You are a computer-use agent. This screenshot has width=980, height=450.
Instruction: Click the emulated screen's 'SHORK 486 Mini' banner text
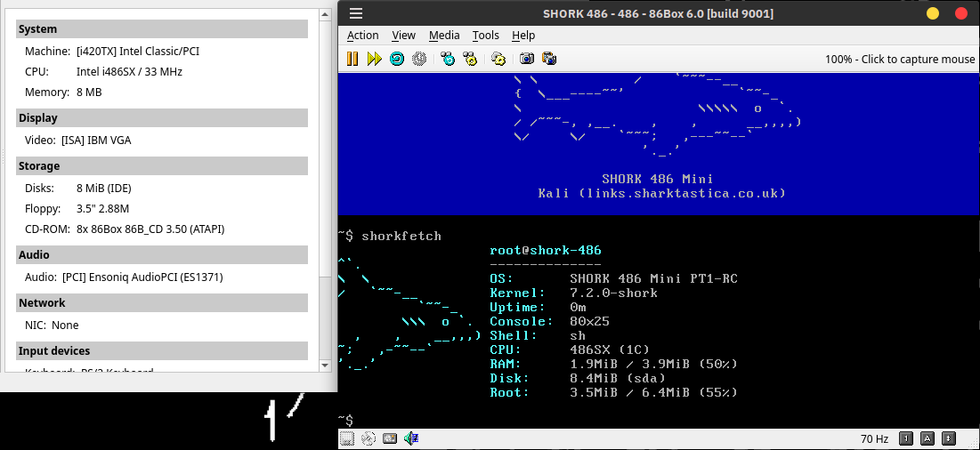click(x=658, y=179)
